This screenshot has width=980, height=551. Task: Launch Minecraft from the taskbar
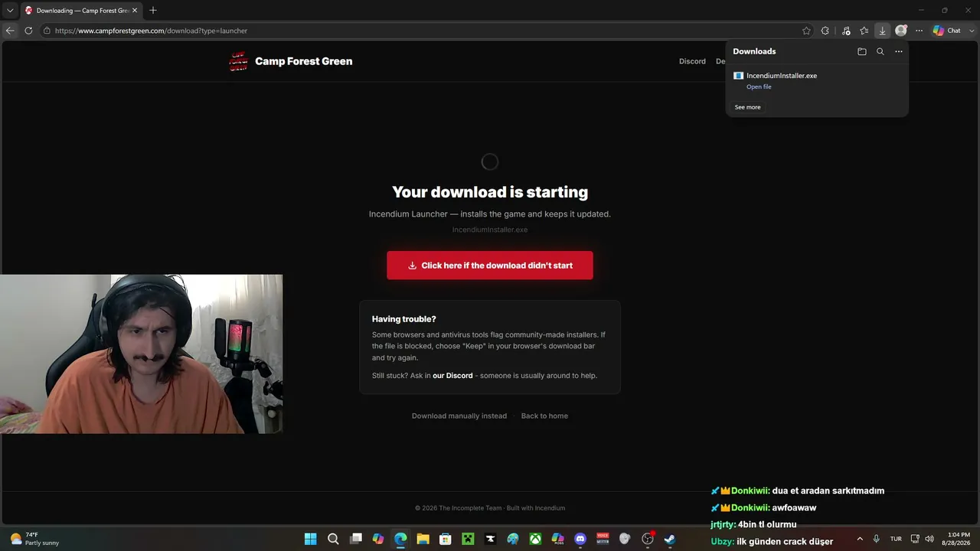[x=468, y=539]
